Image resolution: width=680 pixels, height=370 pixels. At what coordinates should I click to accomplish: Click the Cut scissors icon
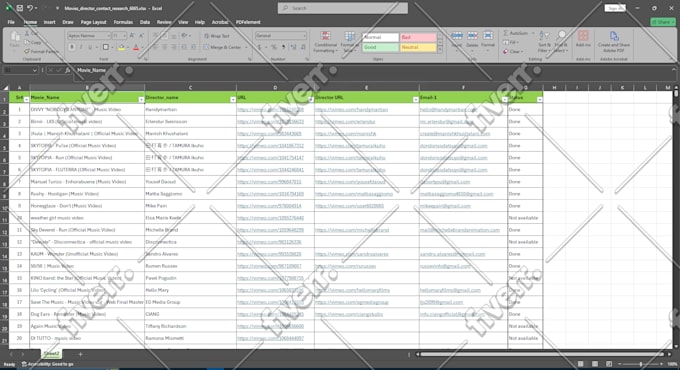(x=27, y=33)
